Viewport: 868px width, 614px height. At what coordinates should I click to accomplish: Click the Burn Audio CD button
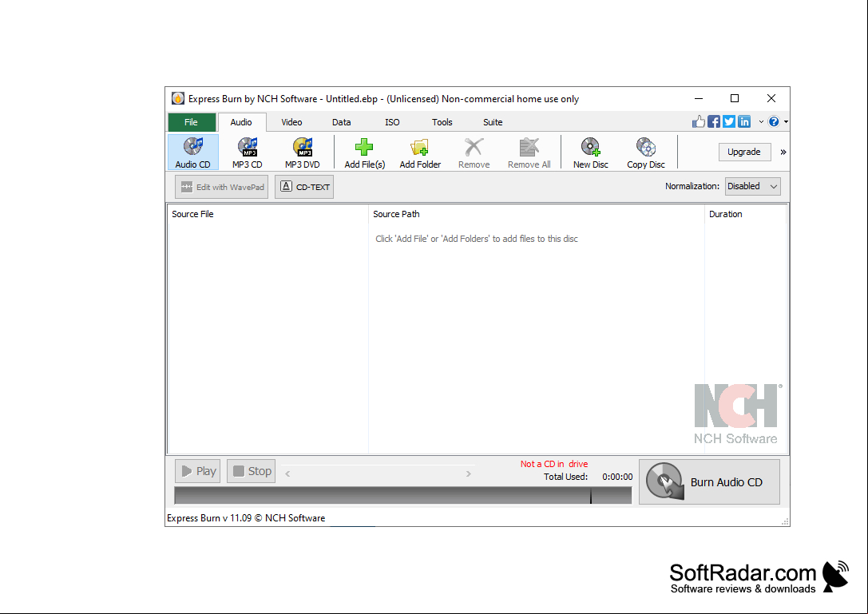tap(709, 481)
